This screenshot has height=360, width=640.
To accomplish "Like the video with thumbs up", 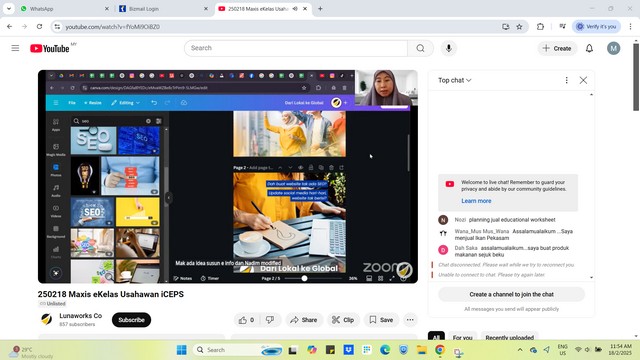I will (x=247, y=320).
